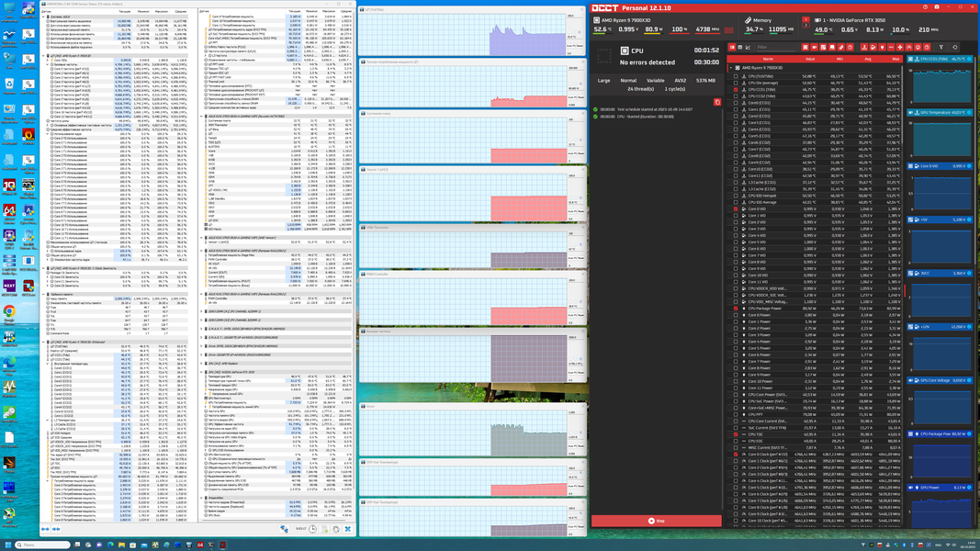Stop the running OCCT CPU test
The image size is (980, 551).
[657, 521]
